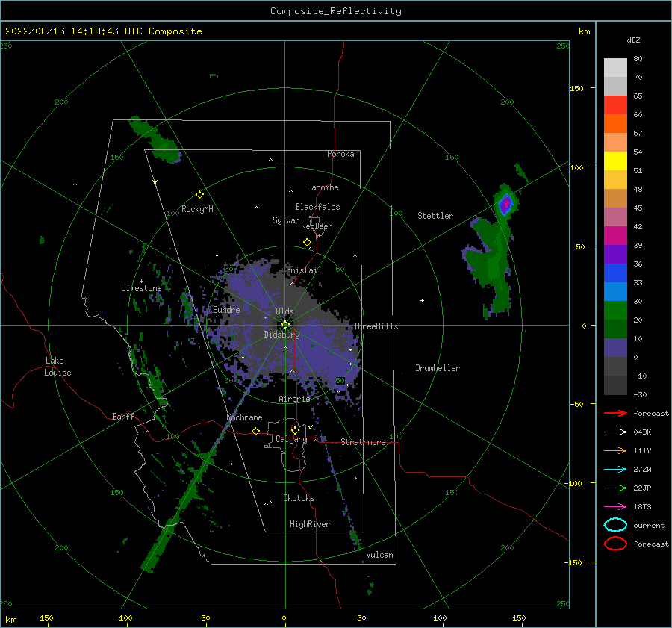Click white plus marker north of Drumheller
The width and height of the screenshot is (672, 628).
422,300
